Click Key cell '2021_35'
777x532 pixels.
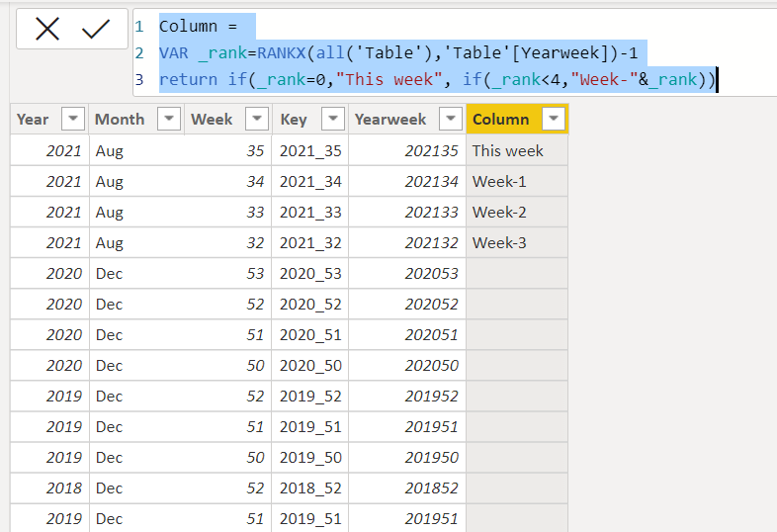(310, 150)
